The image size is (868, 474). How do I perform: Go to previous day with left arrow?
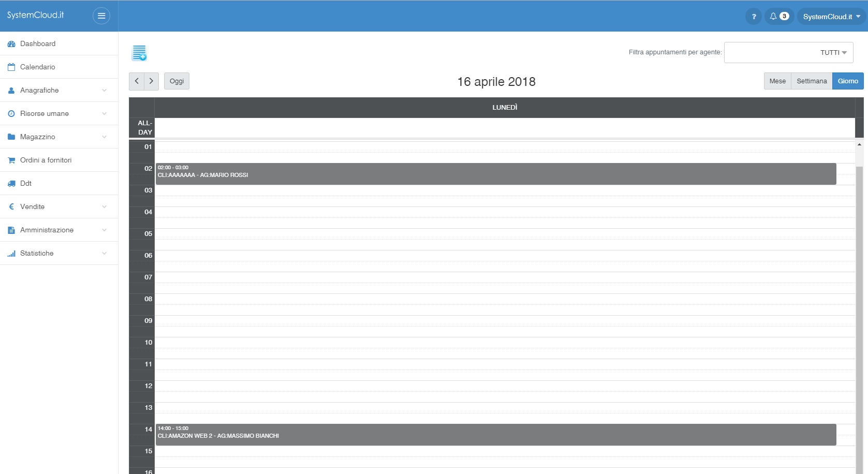[137, 81]
